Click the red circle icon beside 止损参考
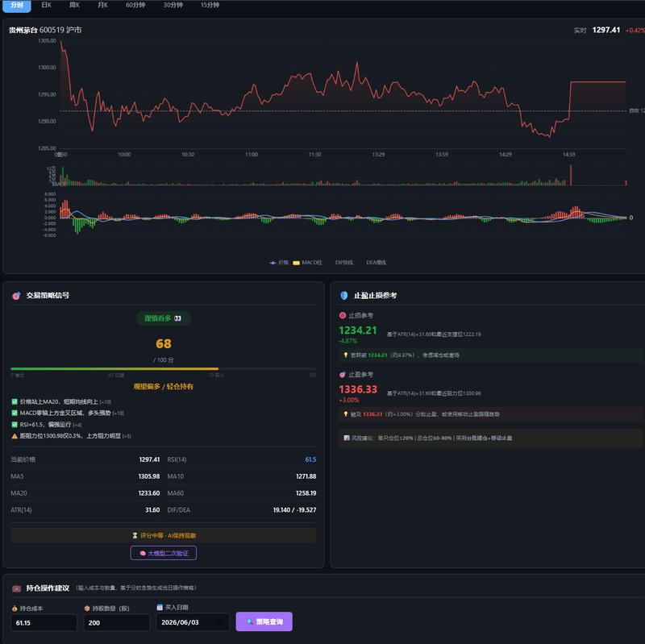Viewport: 645px width, 644px height. tap(342, 315)
